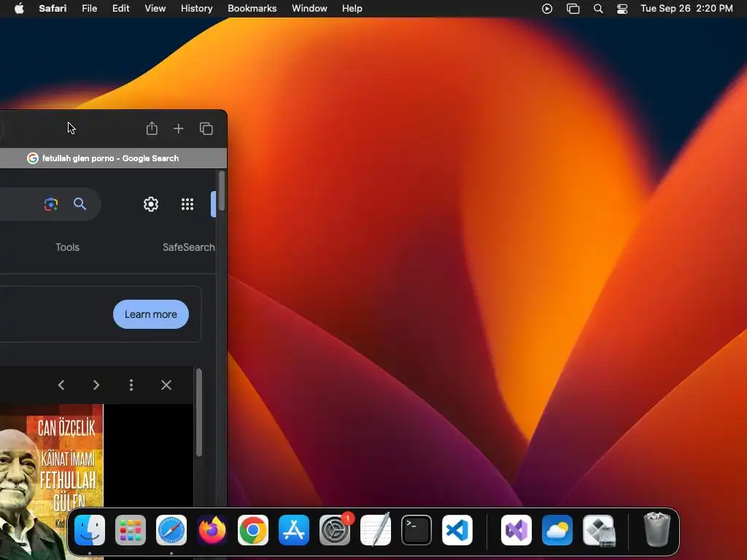Viewport: 747px width, 560px height.
Task: Open Control Center in menu bar
Action: click(622, 9)
